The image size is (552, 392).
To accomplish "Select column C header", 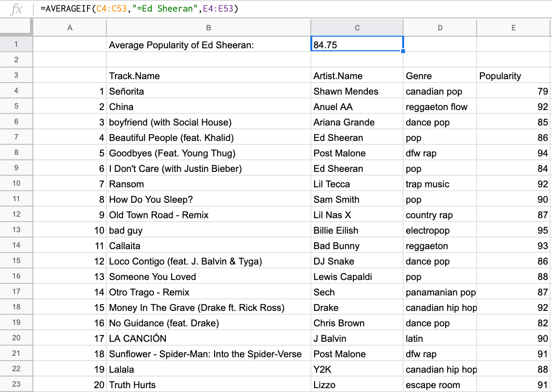I will tap(357, 28).
